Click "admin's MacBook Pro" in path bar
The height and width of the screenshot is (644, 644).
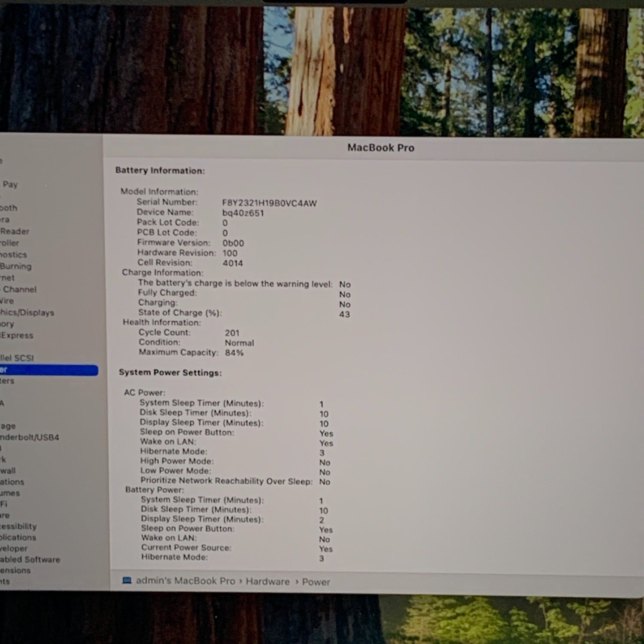coord(185,581)
